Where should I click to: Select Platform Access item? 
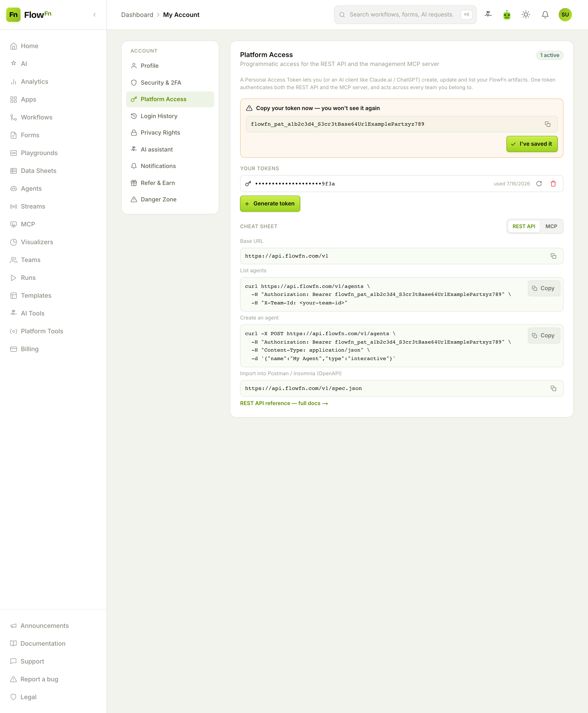[x=170, y=99]
